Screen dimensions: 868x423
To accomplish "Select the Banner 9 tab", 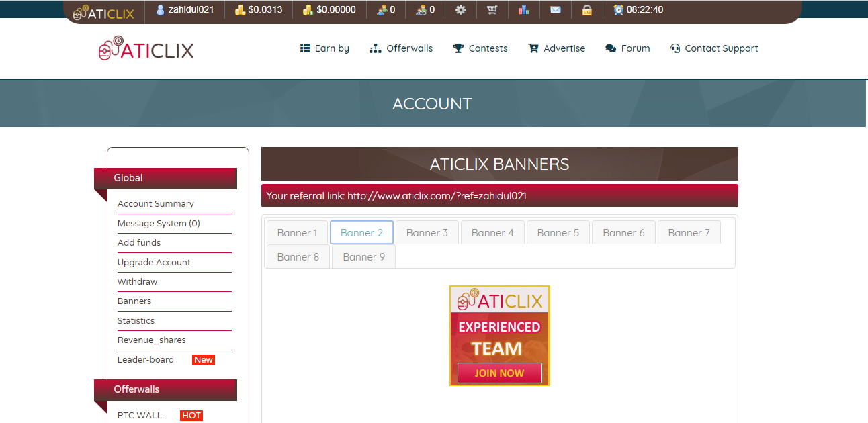I will coord(363,256).
